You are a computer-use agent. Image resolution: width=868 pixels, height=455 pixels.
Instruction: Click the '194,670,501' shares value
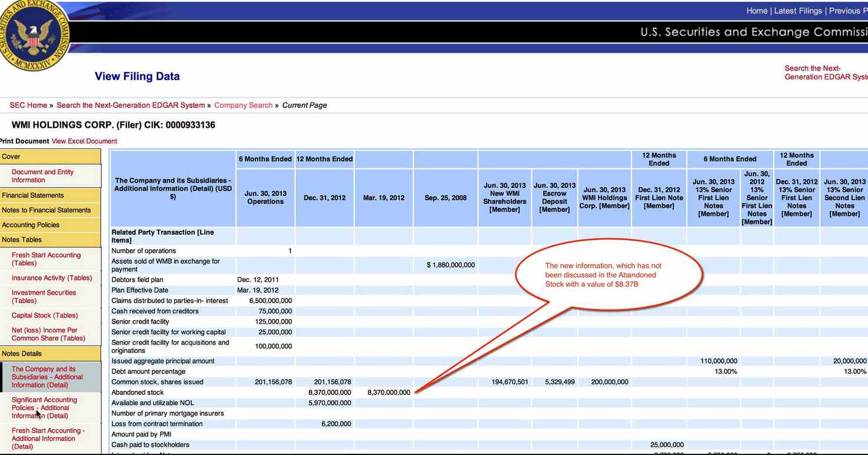[510, 382]
